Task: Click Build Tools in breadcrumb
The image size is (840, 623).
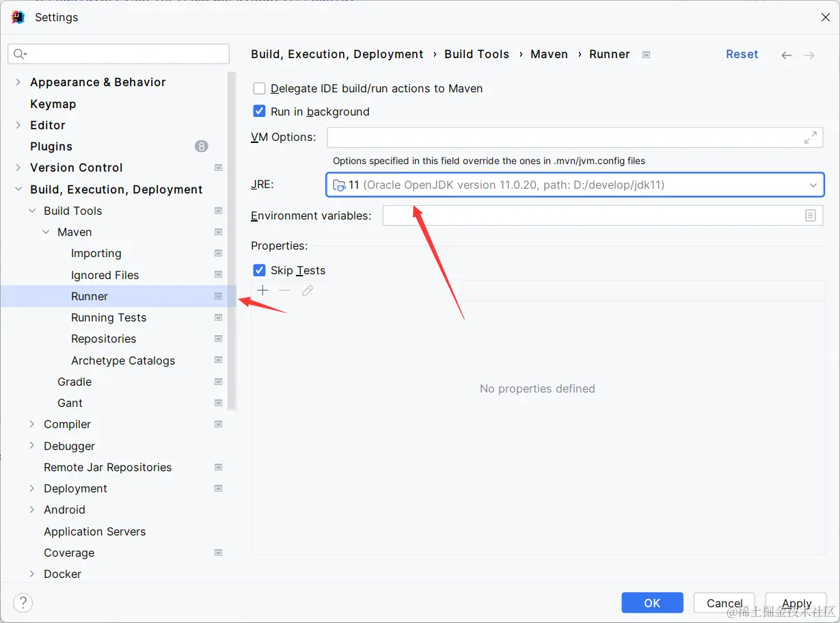Action: click(x=477, y=54)
